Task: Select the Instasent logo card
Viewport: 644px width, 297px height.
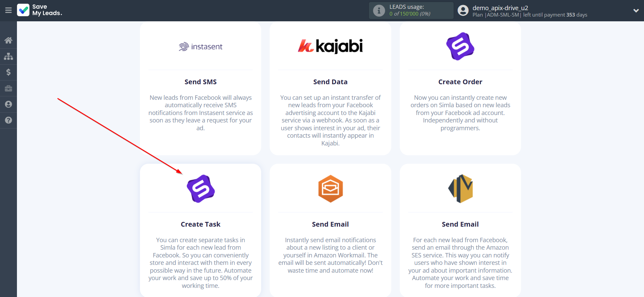Action: 201,47
